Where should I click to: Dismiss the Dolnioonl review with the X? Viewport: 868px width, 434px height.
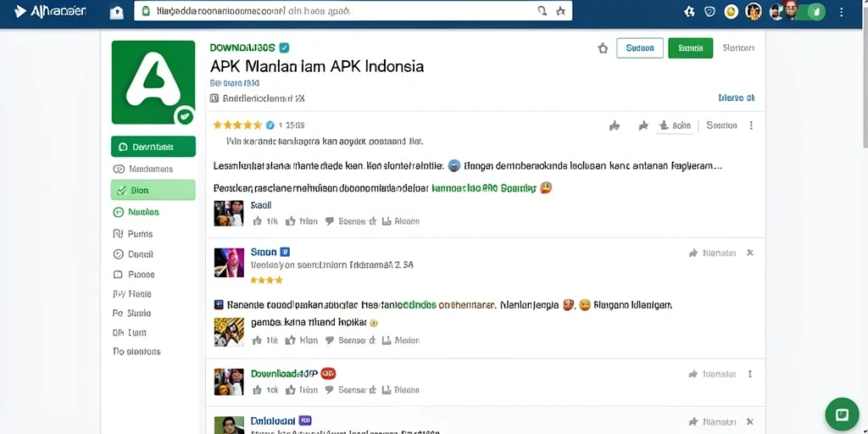(750, 421)
